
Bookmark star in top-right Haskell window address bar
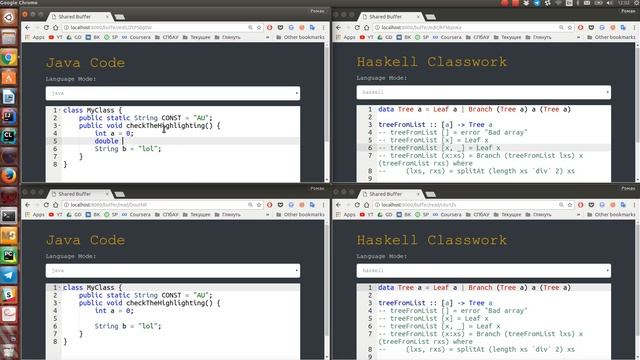pos(570,27)
